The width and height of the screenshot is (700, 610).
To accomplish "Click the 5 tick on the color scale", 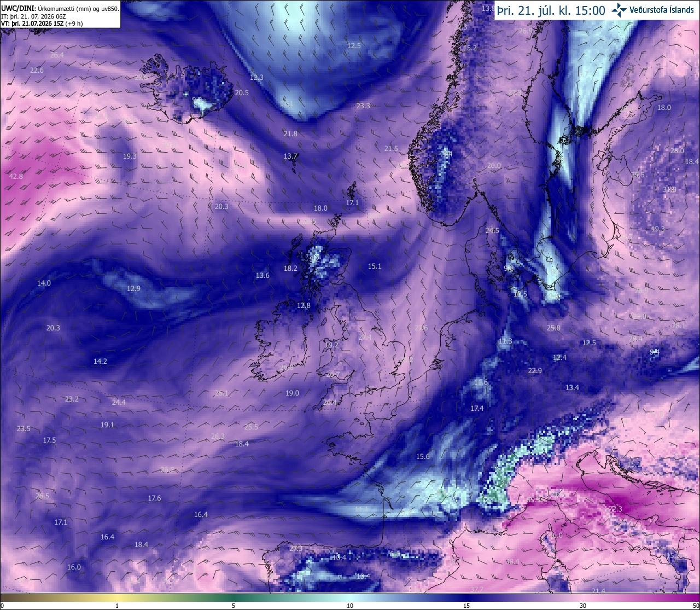I will [234, 606].
